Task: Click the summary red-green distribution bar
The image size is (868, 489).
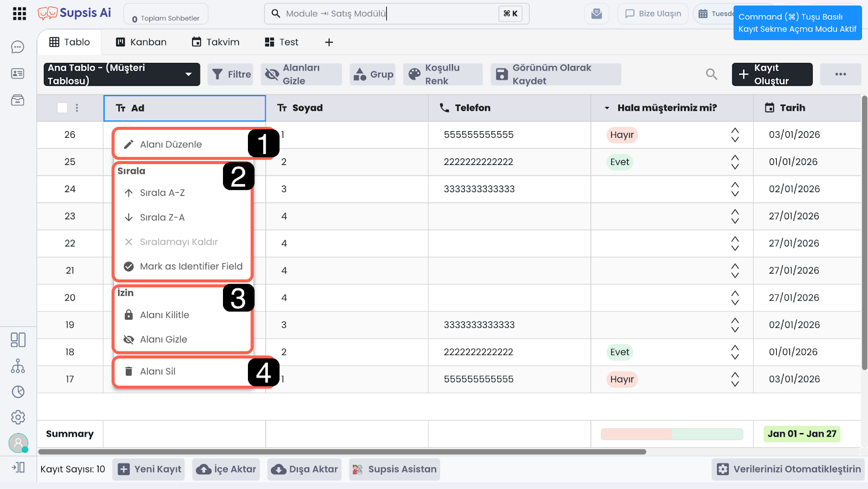Action: (x=672, y=434)
